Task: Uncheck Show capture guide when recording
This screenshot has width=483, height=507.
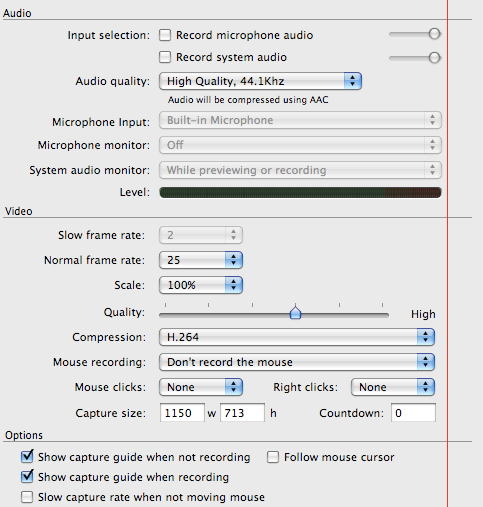Action: [x=27, y=477]
